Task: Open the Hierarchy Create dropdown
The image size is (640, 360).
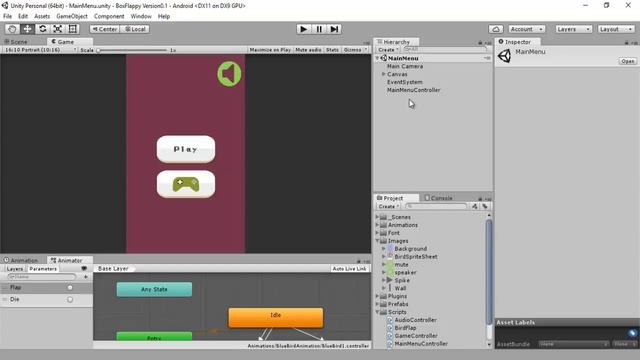Action: tap(388, 50)
